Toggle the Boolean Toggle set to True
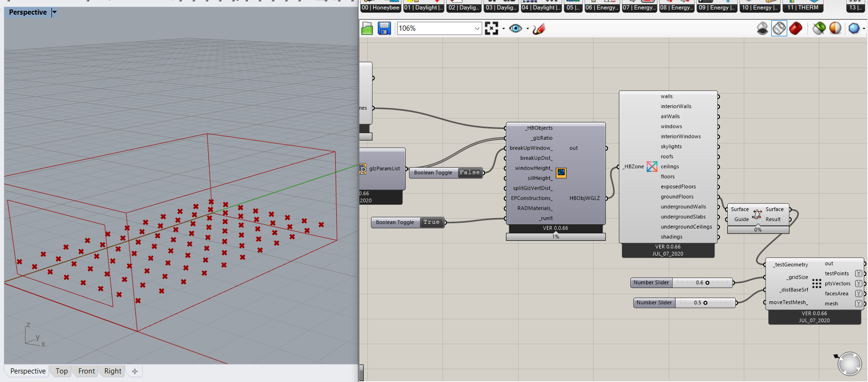Viewport: 868px width, 382px height. pyautogui.click(x=432, y=222)
